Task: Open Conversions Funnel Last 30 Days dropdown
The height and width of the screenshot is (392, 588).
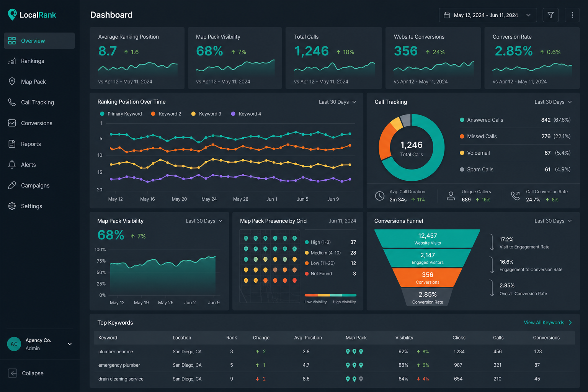Action: click(553, 221)
